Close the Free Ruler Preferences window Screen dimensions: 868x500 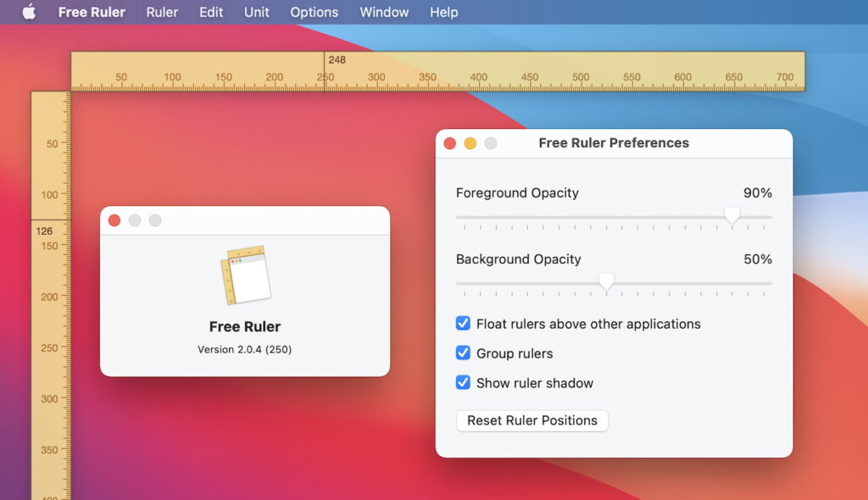(450, 144)
